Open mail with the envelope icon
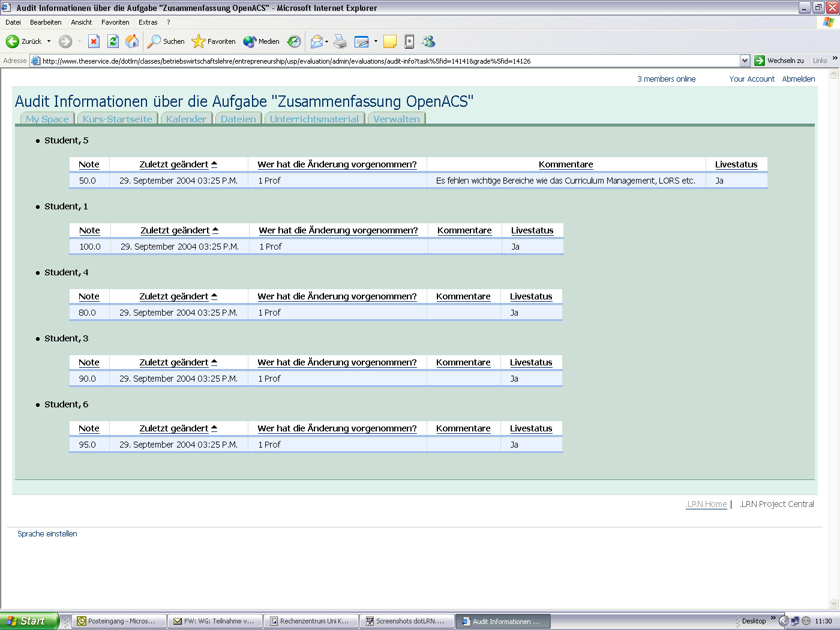Viewport: 840px width, 630px height. point(317,41)
